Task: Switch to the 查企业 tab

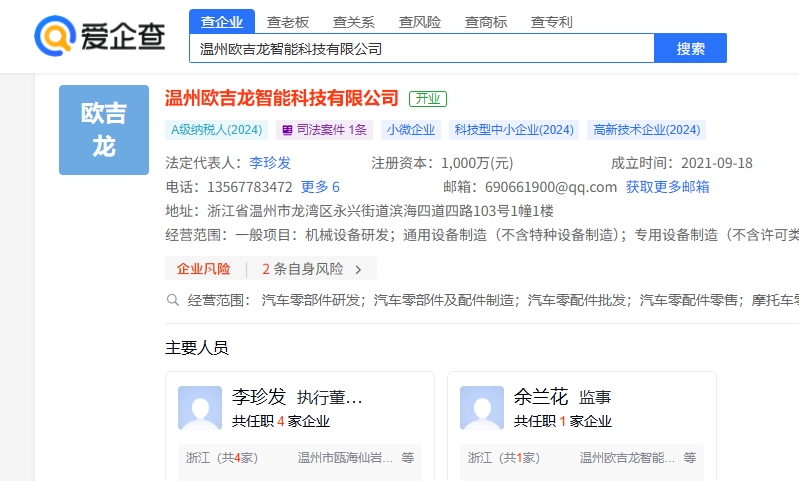Action: point(222,22)
